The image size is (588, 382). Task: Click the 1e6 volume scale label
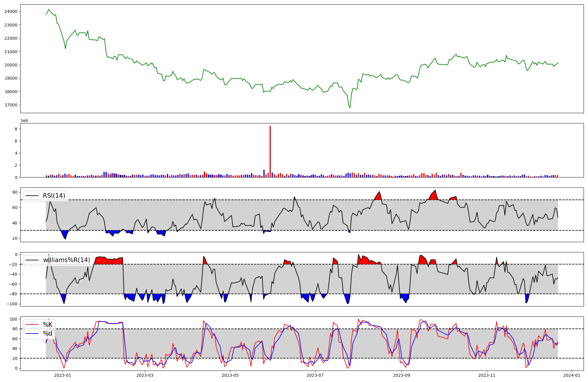(24, 121)
